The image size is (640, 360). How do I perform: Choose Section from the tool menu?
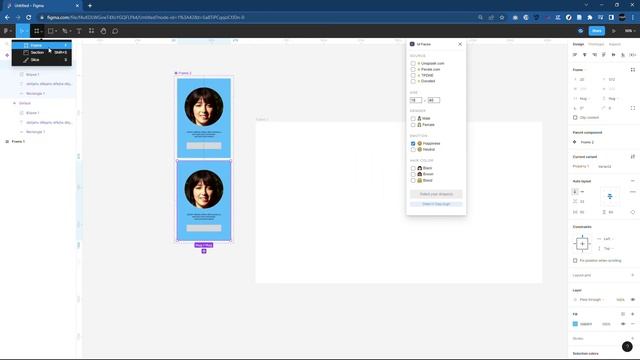(x=42, y=53)
